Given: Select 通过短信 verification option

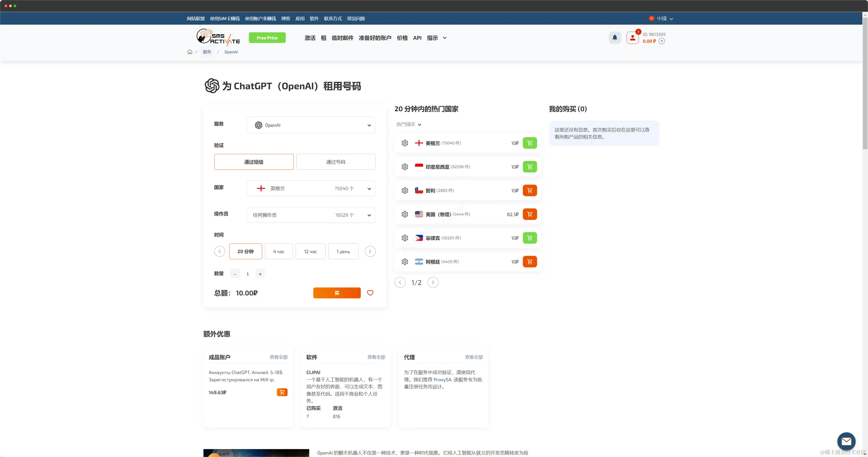Looking at the screenshot, I should [254, 162].
